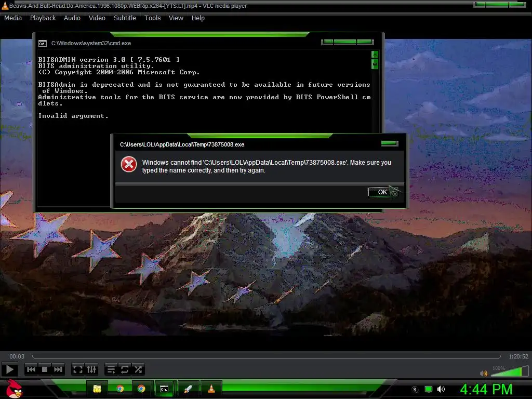
Task: Open the Subtitle menu
Action: tap(125, 18)
